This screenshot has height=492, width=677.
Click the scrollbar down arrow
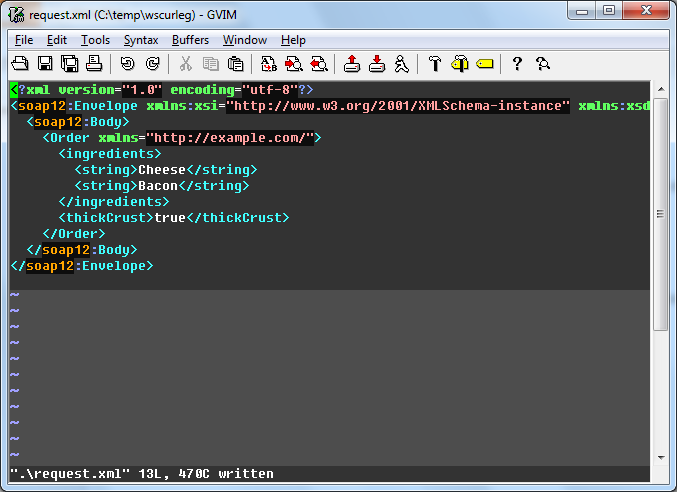click(661, 457)
